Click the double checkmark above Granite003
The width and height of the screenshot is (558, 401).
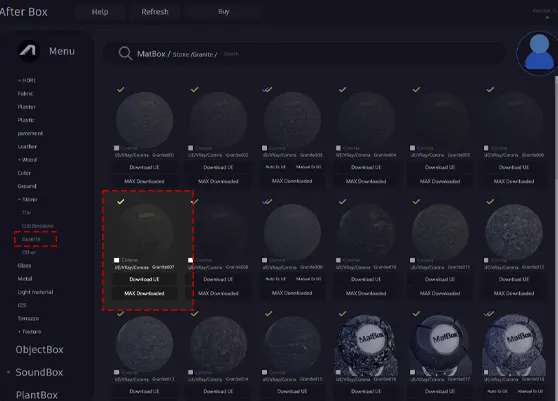tap(267, 89)
